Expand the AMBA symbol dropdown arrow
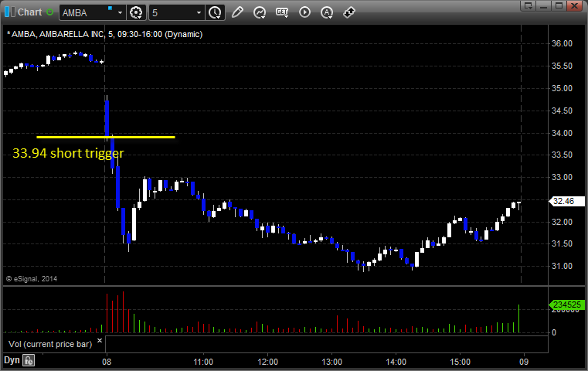 point(120,13)
